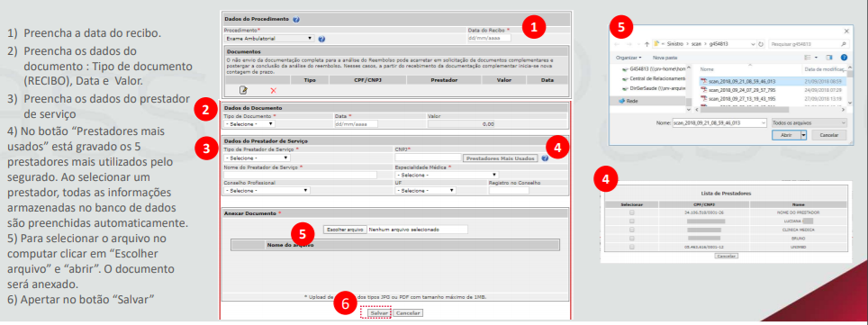The image size is (868, 325).
Task: Click the Rede network icon in sidebar
Action: pos(621,101)
